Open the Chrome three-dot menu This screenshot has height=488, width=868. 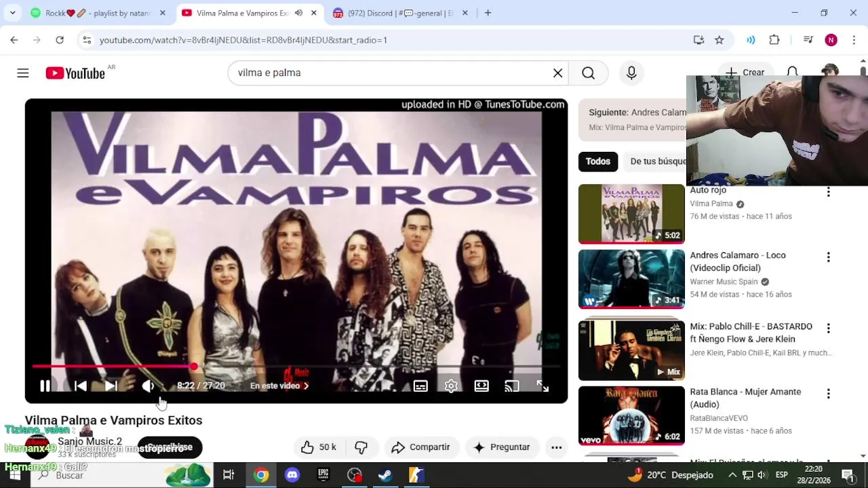[853, 40]
